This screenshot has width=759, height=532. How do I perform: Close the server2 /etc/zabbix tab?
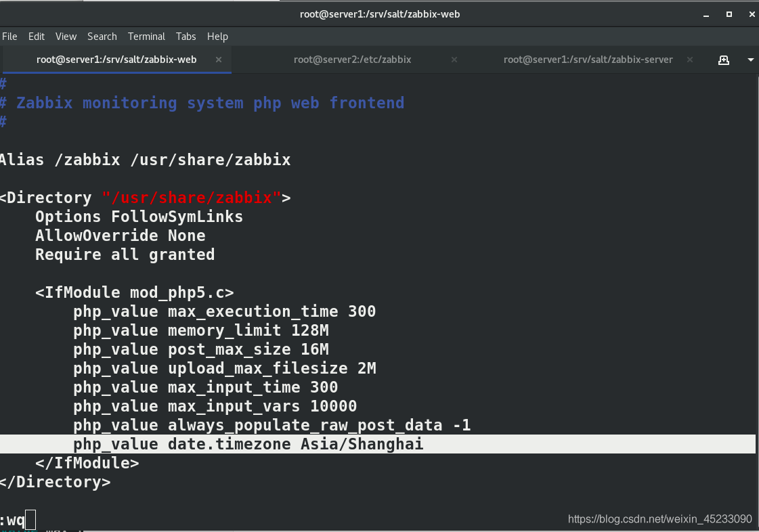pyautogui.click(x=454, y=60)
